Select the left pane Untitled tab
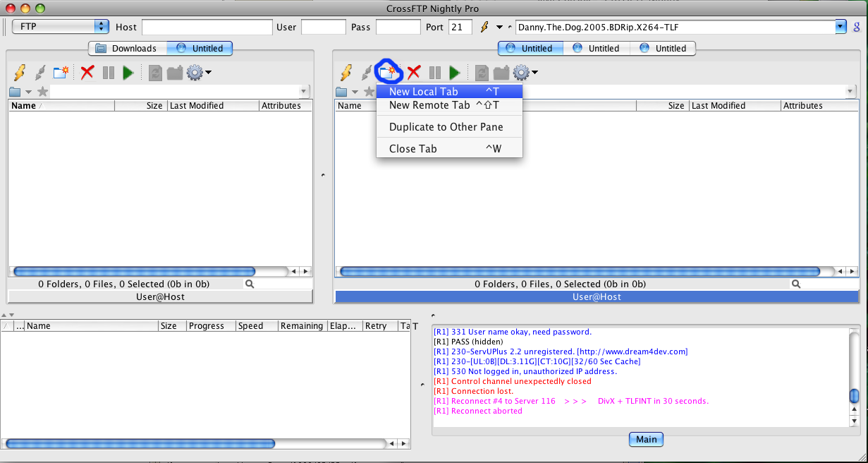The height and width of the screenshot is (463, 868). (200, 48)
